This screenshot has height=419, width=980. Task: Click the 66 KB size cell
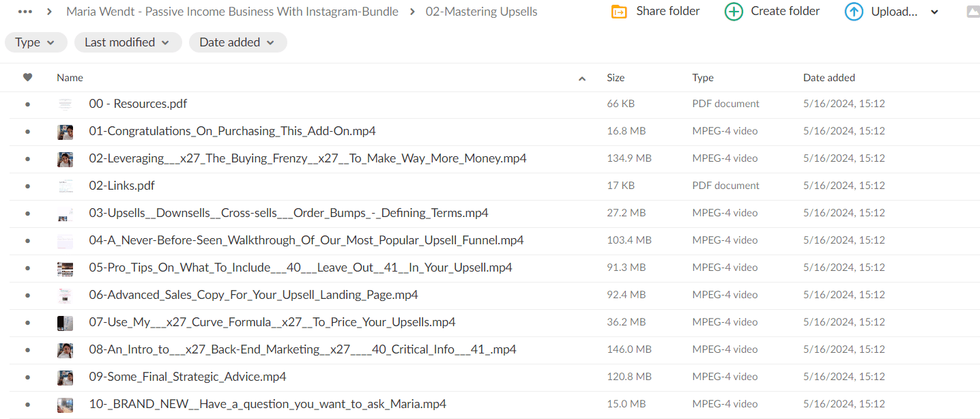620,104
